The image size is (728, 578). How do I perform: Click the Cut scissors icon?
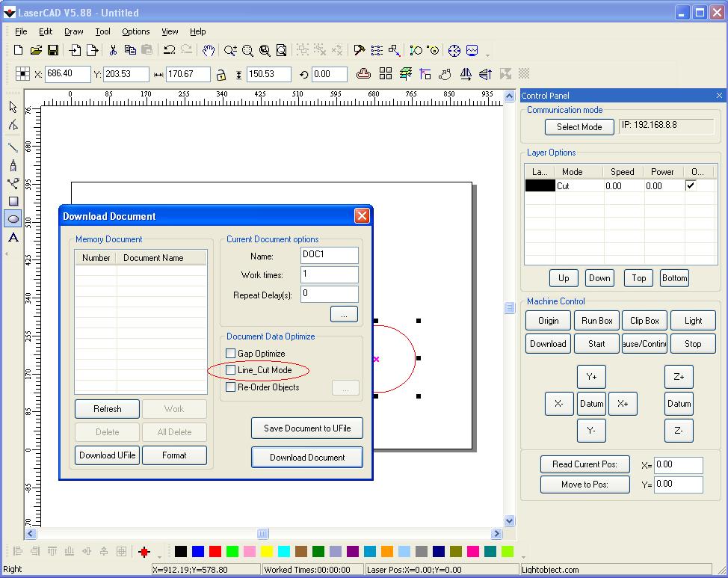[x=113, y=50]
